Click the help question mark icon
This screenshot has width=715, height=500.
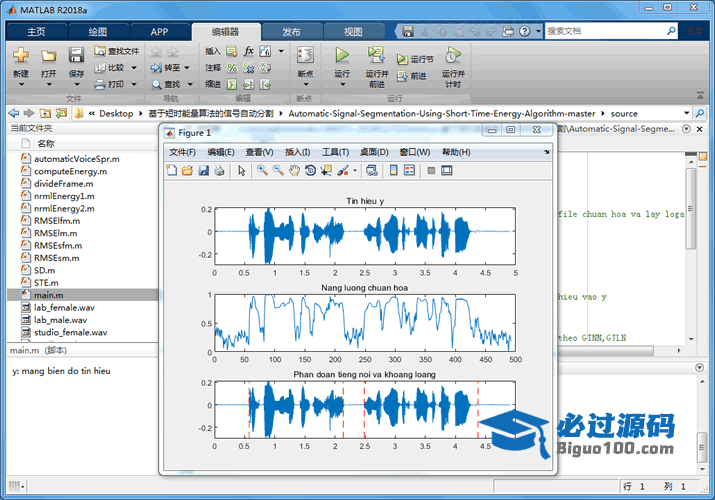[x=525, y=31]
